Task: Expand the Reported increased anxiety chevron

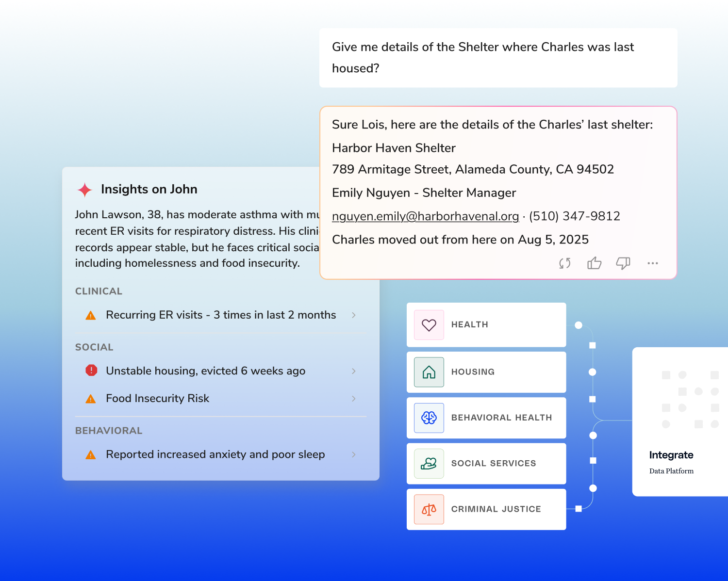Action: pyautogui.click(x=354, y=454)
